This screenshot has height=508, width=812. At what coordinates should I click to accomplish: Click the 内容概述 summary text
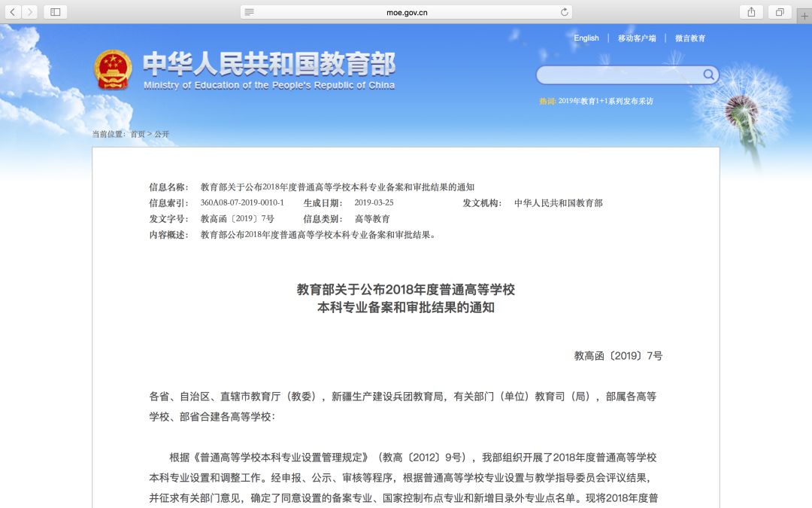click(320, 235)
